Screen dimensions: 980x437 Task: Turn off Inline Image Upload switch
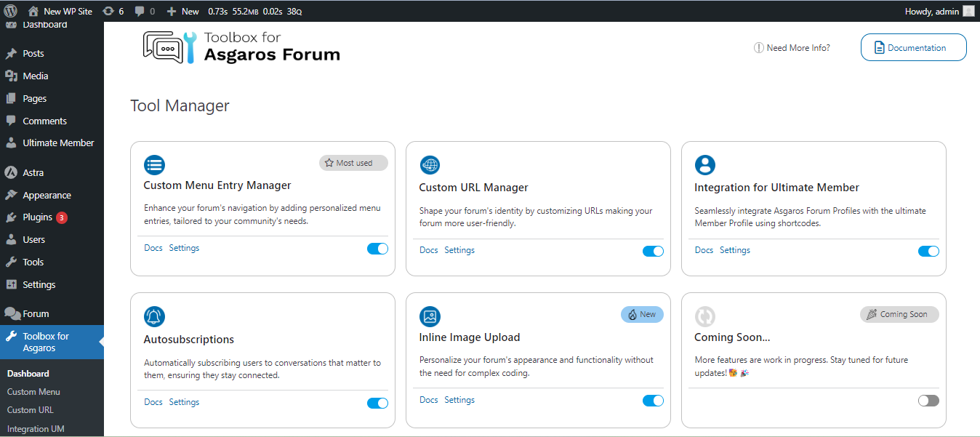click(x=653, y=401)
